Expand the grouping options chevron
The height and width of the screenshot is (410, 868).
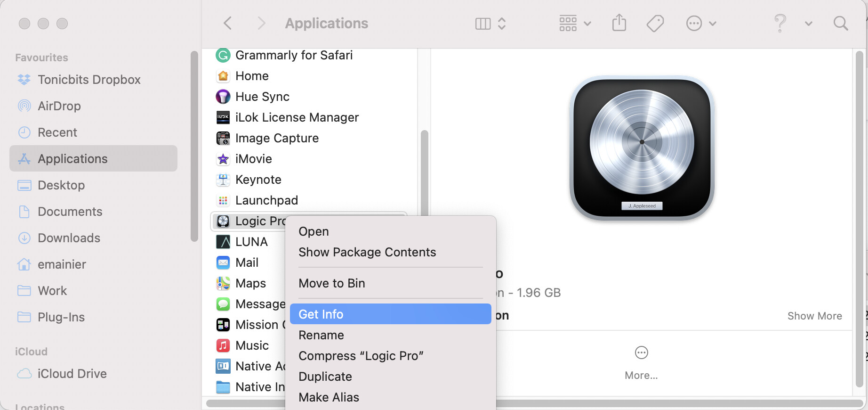click(x=587, y=24)
